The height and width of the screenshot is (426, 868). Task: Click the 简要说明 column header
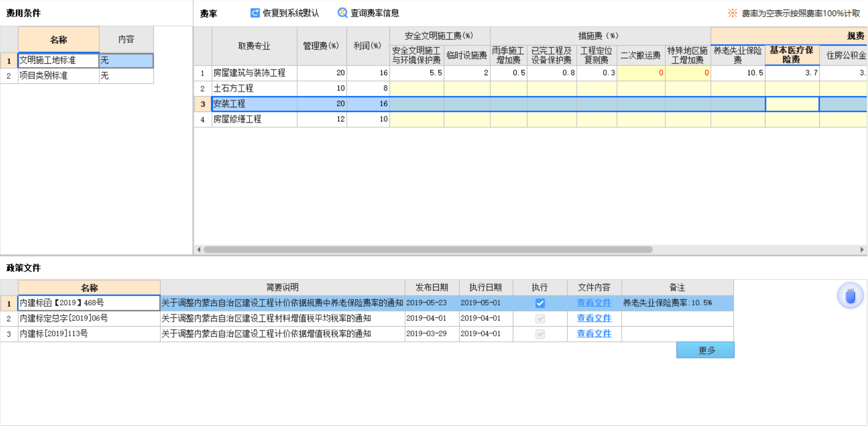(x=283, y=288)
